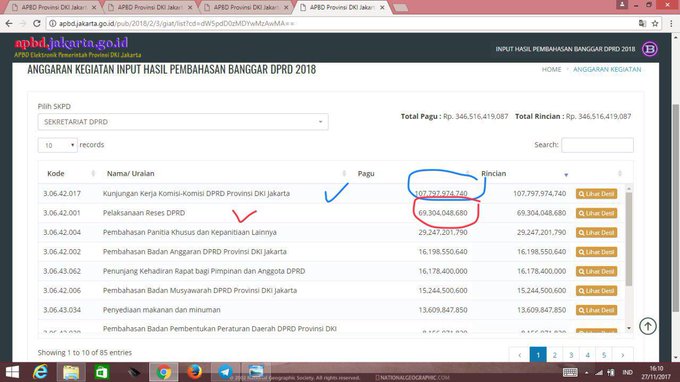The image size is (680, 382).
Task: Open the purple B profile icon
Action: (650, 49)
